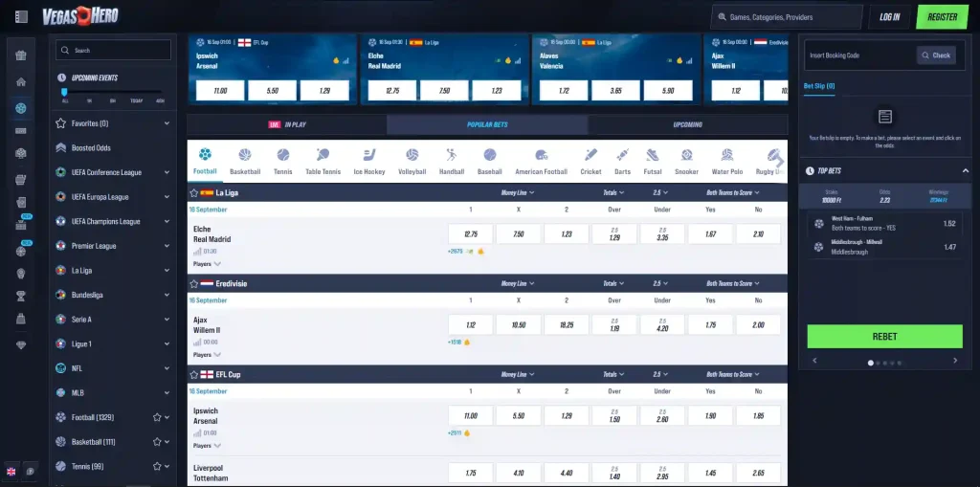The image size is (980, 487).
Task: Open the diamond VIP icon in left rail
Action: coord(21,344)
